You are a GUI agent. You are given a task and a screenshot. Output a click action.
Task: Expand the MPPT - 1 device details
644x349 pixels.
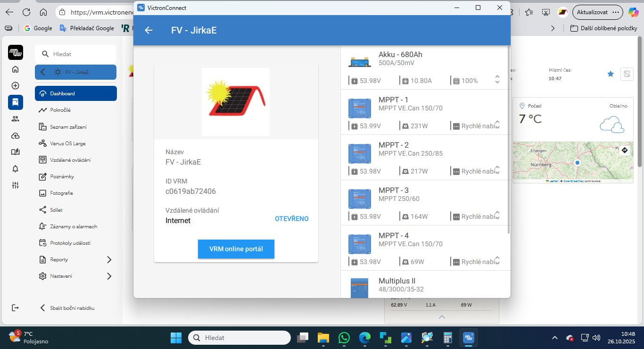[497, 125]
